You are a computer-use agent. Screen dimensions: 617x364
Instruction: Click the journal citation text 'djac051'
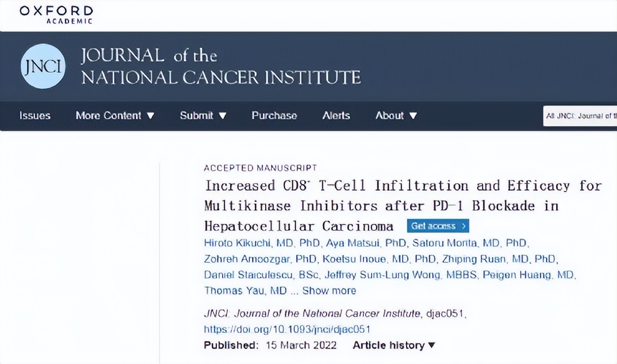[x=446, y=313]
